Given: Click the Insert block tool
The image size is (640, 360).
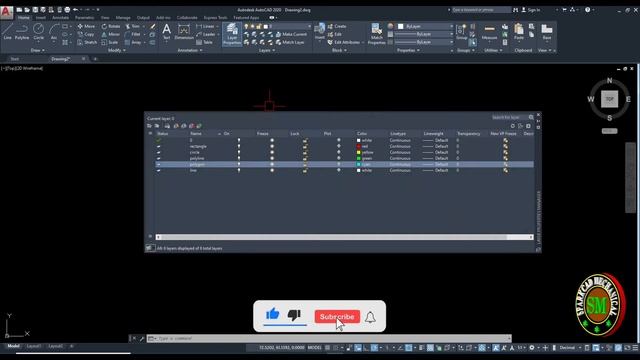Looking at the screenshot, I should click(x=320, y=31).
